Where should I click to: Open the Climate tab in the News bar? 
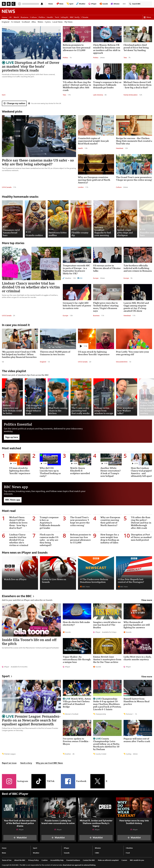pyautogui.click(x=85, y=17)
